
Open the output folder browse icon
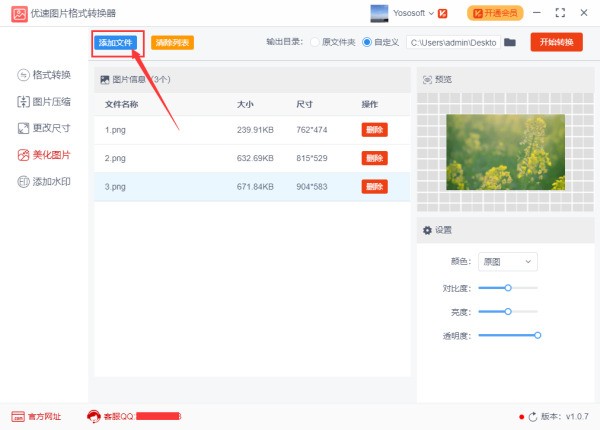pos(510,42)
